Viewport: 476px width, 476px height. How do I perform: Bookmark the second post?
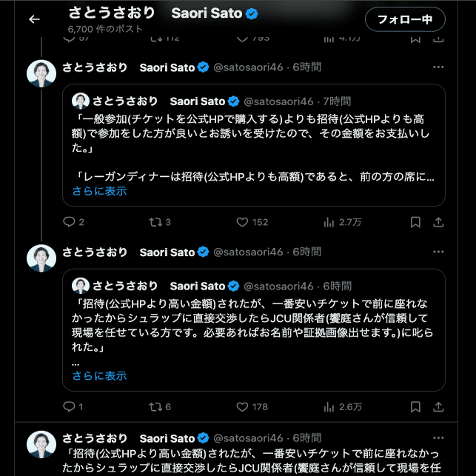pos(416,406)
